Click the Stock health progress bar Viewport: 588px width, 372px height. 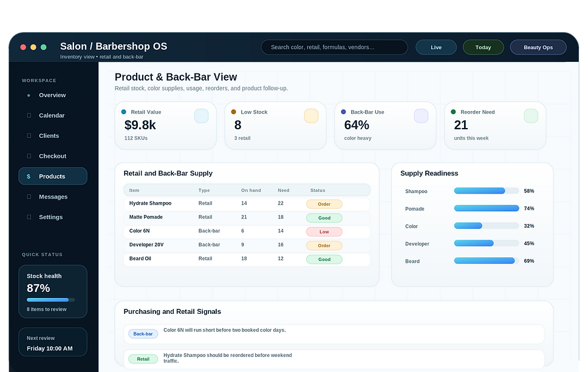point(50,300)
